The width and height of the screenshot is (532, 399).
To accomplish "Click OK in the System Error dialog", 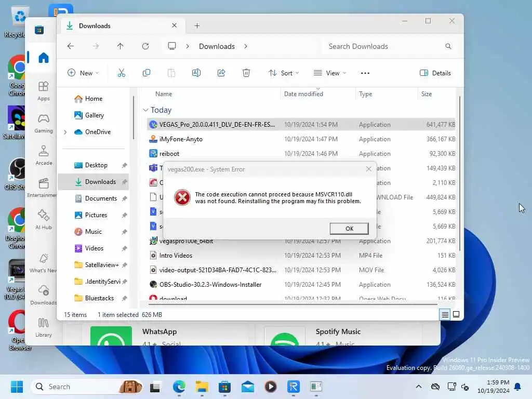I will pos(349,229).
